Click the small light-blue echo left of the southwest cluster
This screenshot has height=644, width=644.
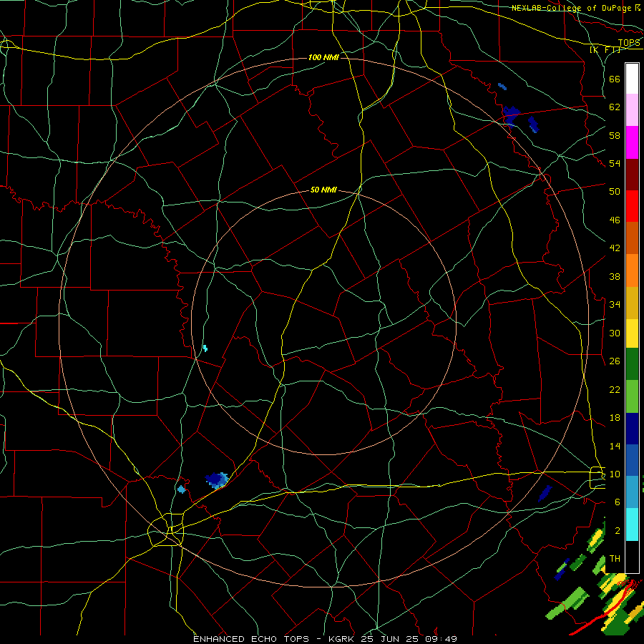tap(181, 489)
